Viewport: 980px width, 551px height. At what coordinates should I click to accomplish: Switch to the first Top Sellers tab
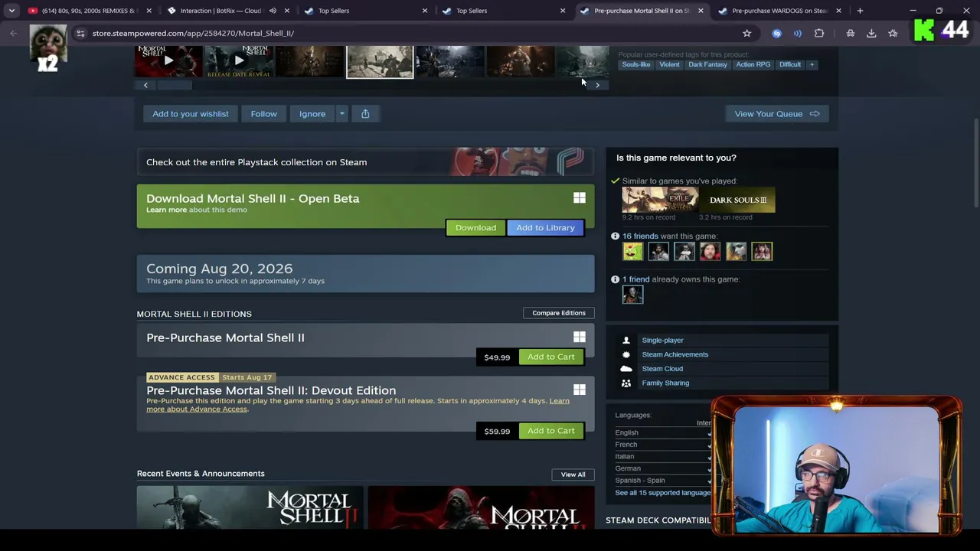tap(364, 11)
